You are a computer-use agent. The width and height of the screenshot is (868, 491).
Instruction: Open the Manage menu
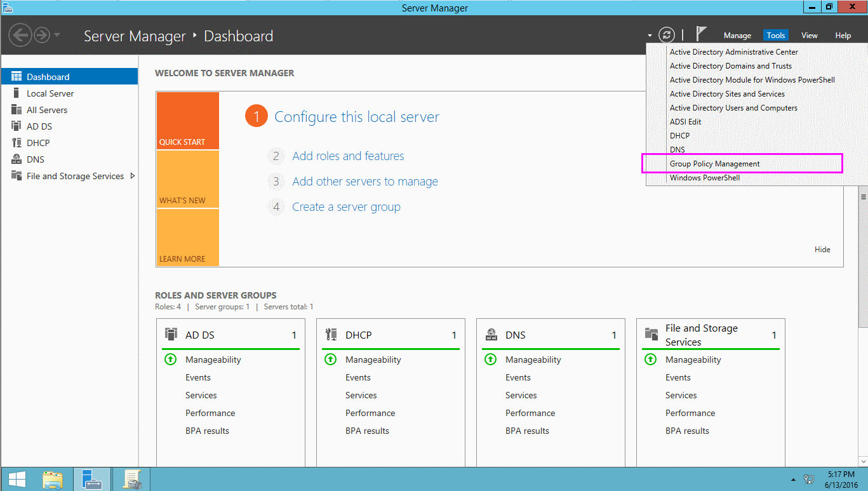737,36
